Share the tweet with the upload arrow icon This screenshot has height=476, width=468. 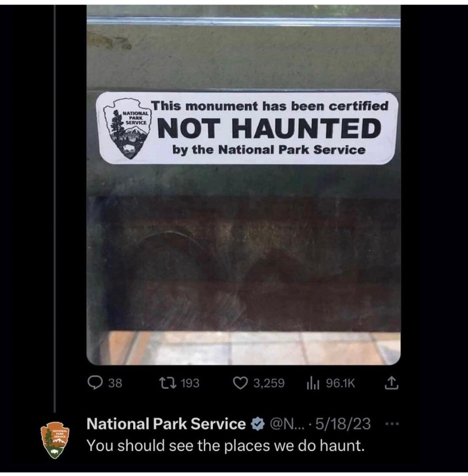392,383
